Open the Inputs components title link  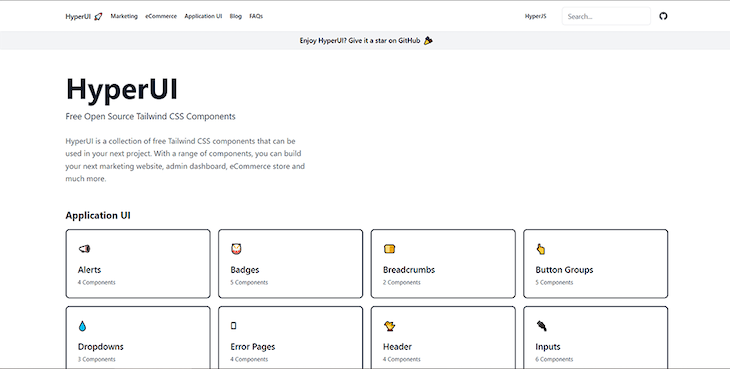548,347
